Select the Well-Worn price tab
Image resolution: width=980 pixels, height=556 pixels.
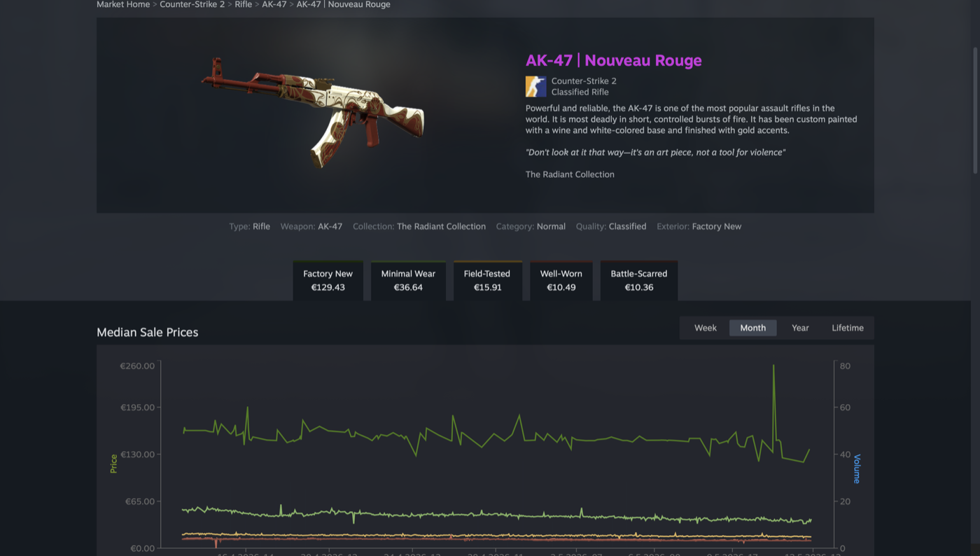[x=561, y=280]
